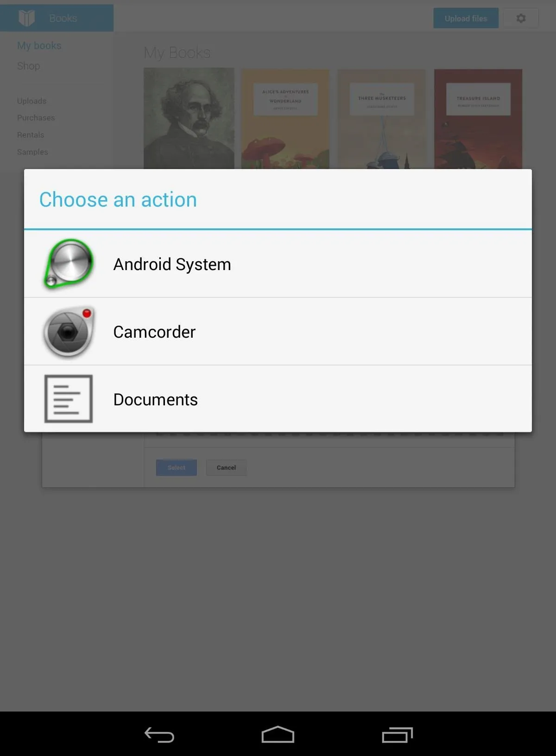Open the Uploads sidebar filter
This screenshot has height=756, width=556.
[x=32, y=101]
